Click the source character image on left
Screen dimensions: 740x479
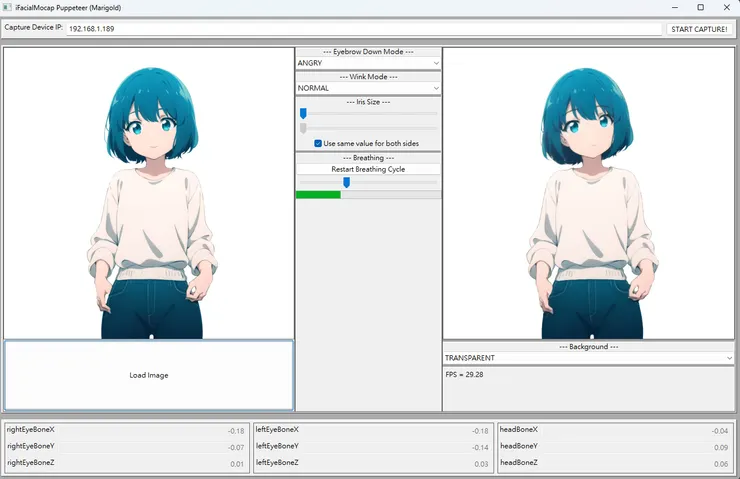(149, 193)
